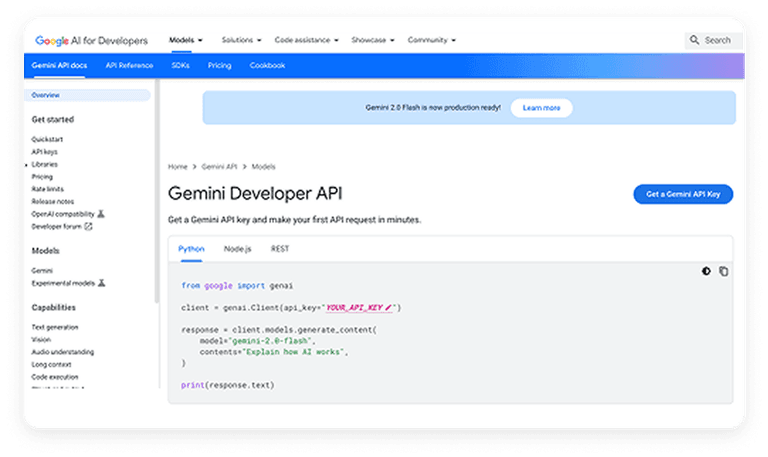Screen dimensions: 768x457
Task: Open the API Reference tab
Action: coord(129,66)
